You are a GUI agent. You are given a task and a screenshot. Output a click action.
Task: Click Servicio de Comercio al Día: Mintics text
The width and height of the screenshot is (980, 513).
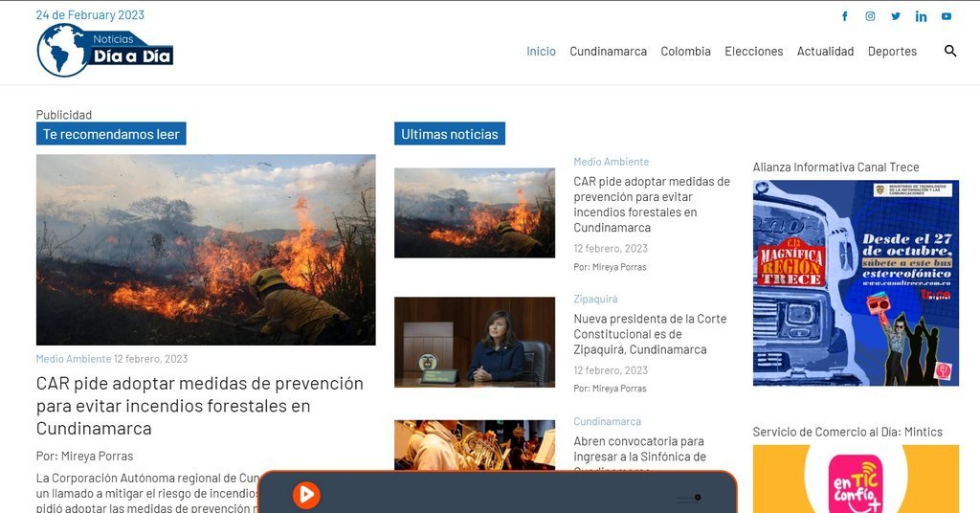tap(848, 432)
